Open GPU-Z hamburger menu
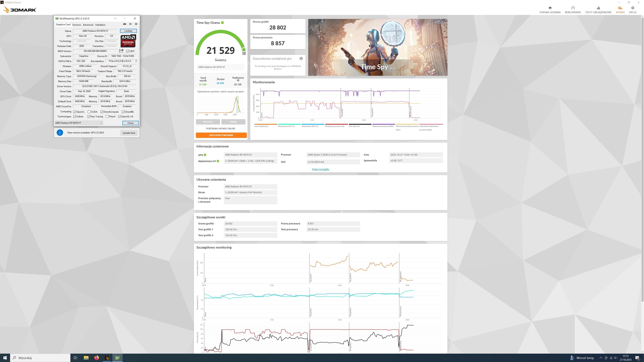The height and width of the screenshot is (362, 644). point(136,24)
